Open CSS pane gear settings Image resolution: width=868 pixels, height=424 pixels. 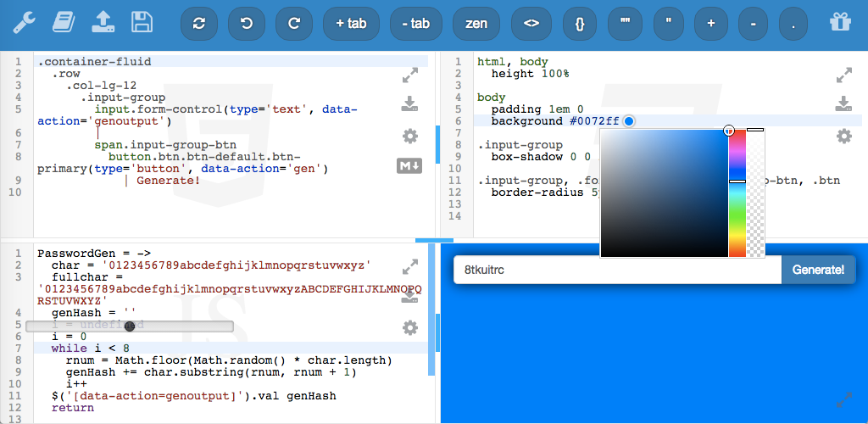pos(843,136)
